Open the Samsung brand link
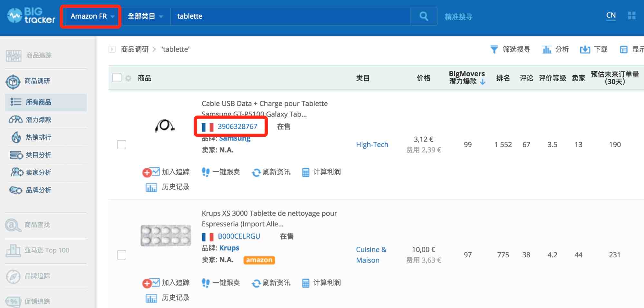The height and width of the screenshot is (308, 644). 235,138
